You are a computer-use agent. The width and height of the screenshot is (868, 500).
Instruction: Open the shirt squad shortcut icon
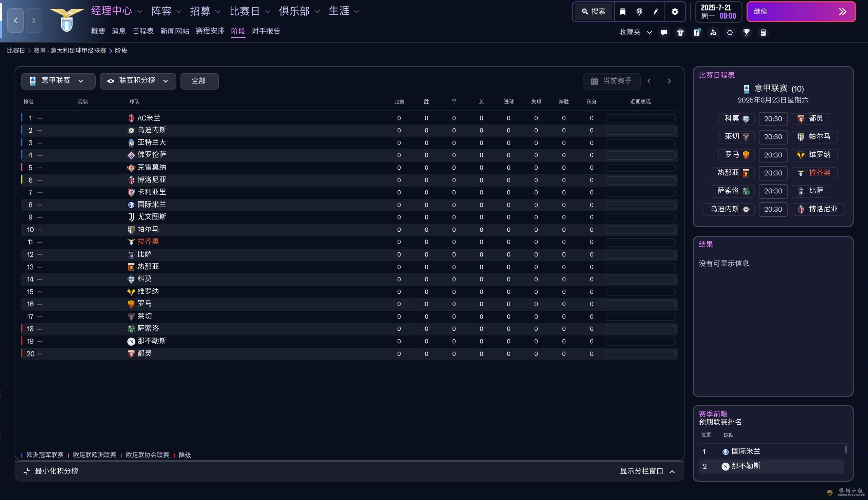coord(680,32)
